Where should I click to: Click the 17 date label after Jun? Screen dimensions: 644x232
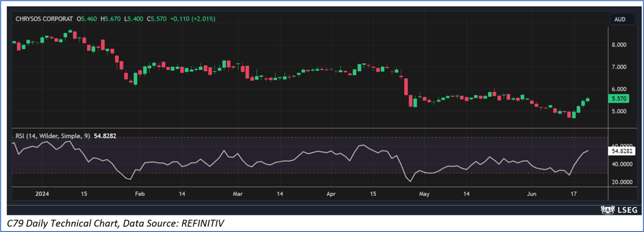coord(574,194)
